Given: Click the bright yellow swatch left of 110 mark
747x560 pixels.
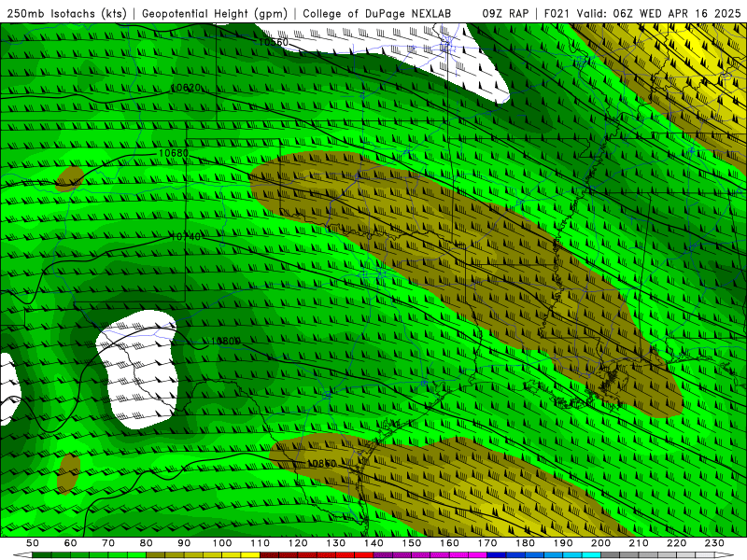Looking at the screenshot, I should pyautogui.click(x=250, y=555).
